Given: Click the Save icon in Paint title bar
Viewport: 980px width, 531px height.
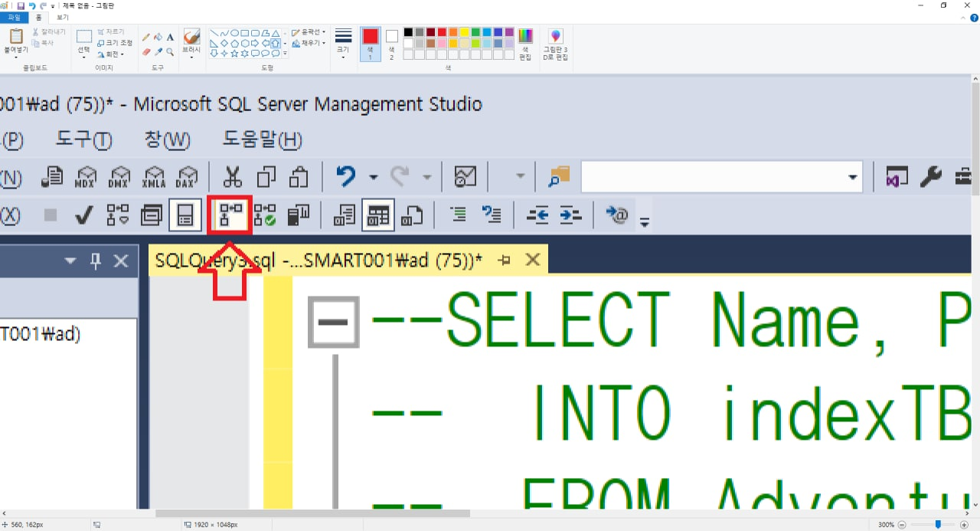Looking at the screenshot, I should coord(21,5).
